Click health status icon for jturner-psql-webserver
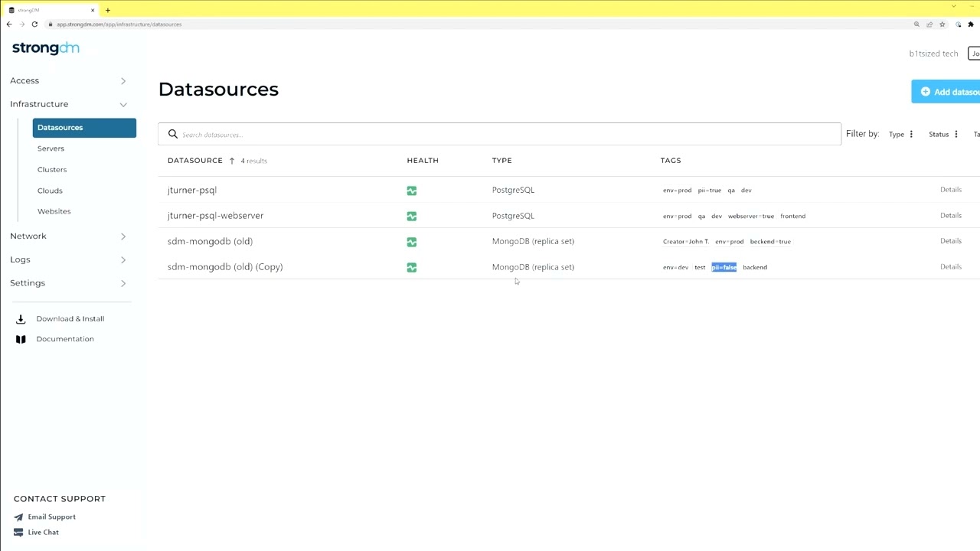Viewport: 980px width, 551px height. (x=412, y=217)
